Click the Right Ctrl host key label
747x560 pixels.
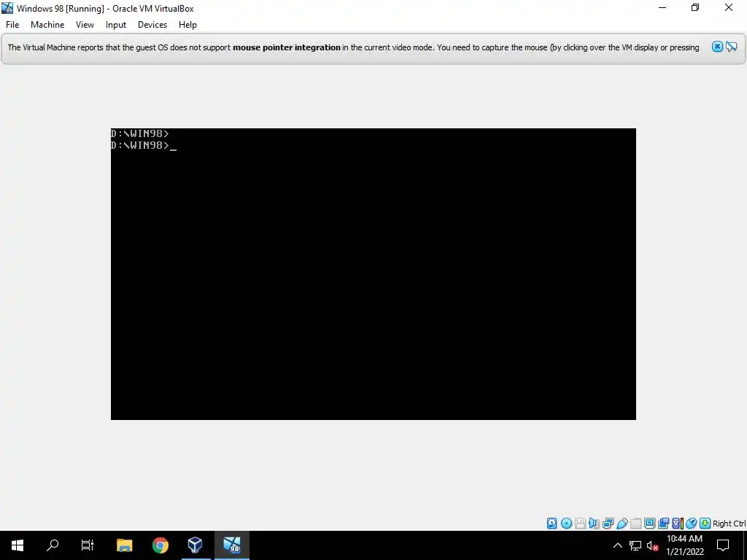pyautogui.click(x=729, y=524)
